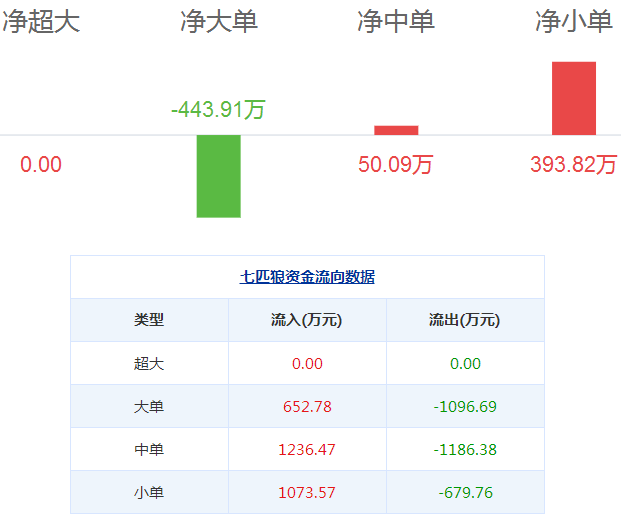The height and width of the screenshot is (515, 621).
Task: Click the -1186.38 outflow cell
Action: click(x=465, y=450)
